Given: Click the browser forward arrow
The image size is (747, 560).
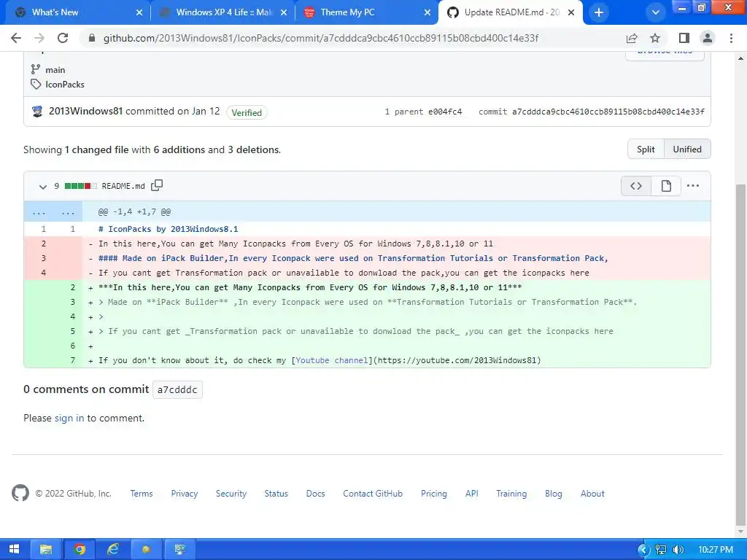Looking at the screenshot, I should [39, 38].
